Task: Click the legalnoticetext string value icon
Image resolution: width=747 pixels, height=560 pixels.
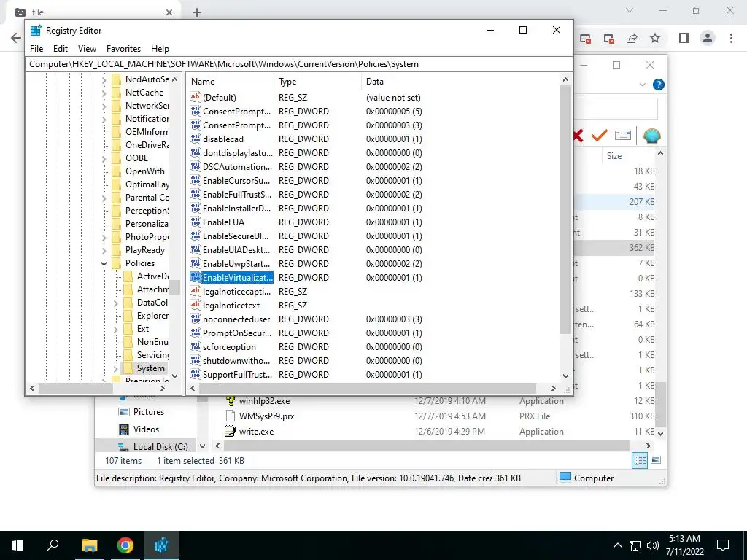Action: (196, 306)
